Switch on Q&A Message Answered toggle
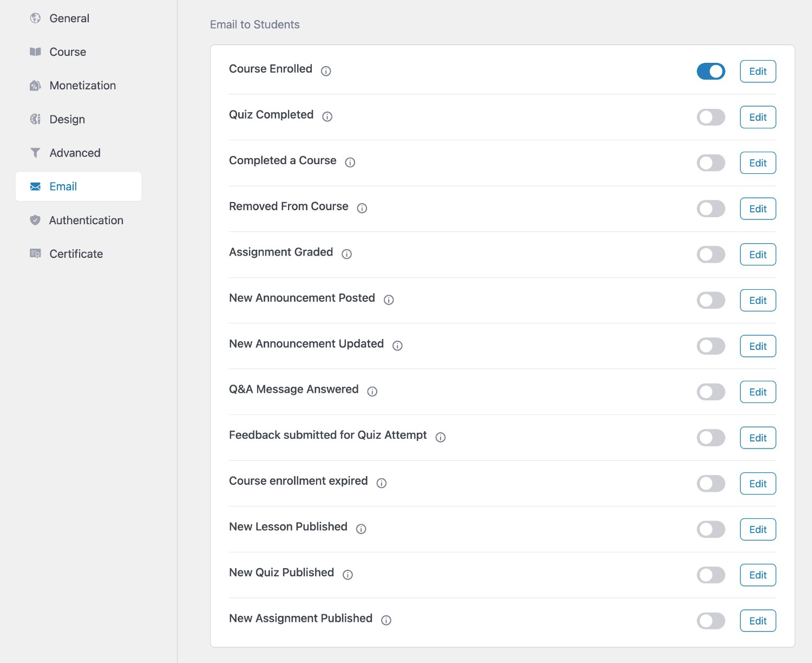This screenshot has width=812, height=663. [x=711, y=392]
